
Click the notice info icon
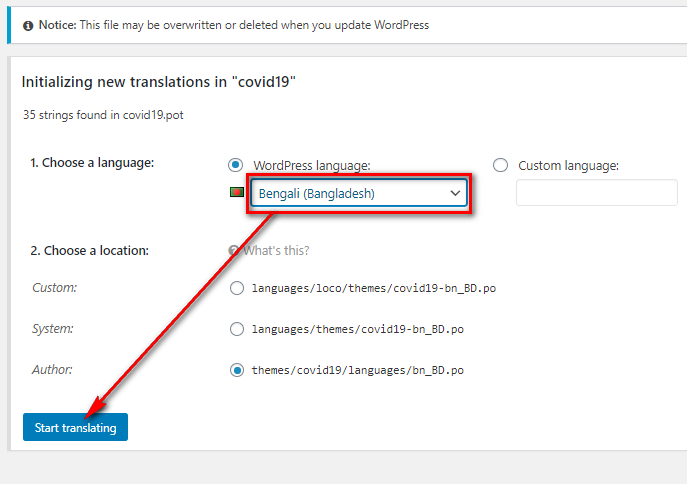(28, 26)
